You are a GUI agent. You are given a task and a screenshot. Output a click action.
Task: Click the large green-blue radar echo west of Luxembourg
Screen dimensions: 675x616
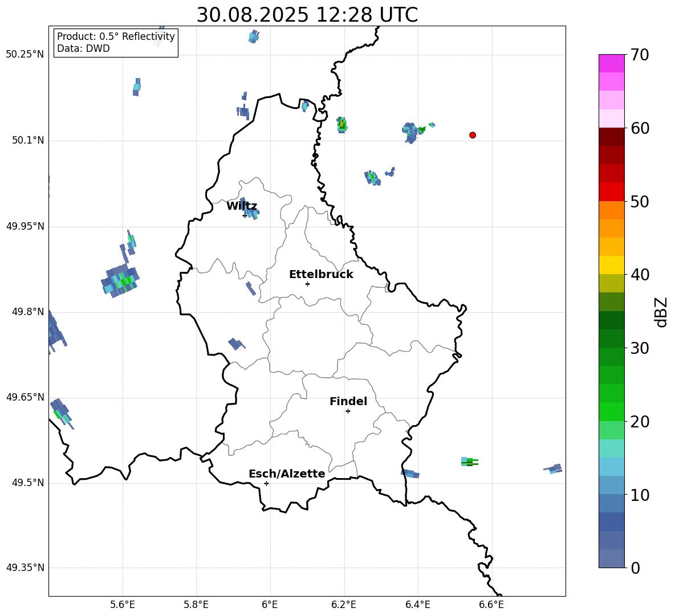pos(121,280)
